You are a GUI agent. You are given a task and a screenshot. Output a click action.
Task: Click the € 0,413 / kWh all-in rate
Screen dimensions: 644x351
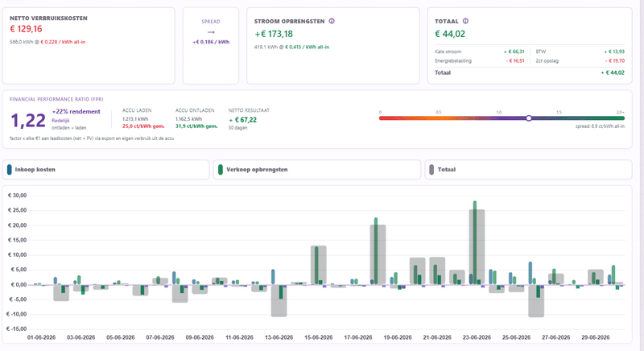coord(308,47)
